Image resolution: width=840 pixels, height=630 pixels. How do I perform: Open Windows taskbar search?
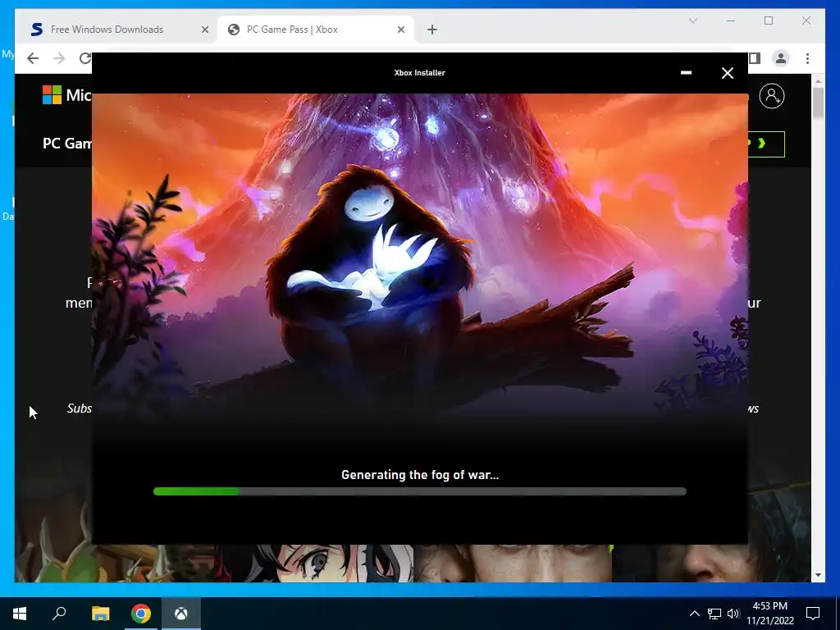(x=59, y=614)
